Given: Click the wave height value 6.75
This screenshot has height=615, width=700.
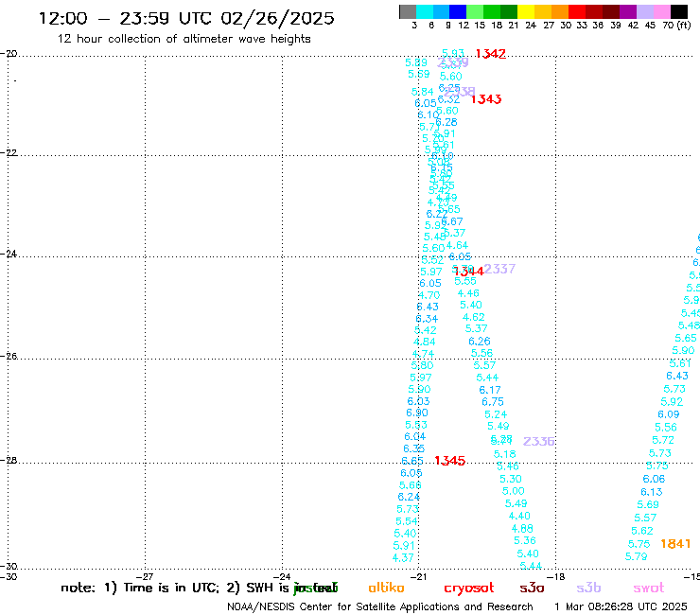Looking at the screenshot, I should click(493, 402).
